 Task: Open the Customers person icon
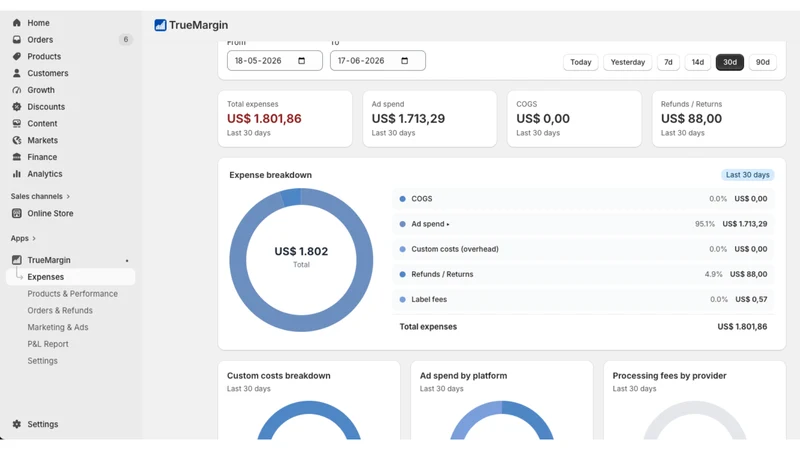(17, 73)
